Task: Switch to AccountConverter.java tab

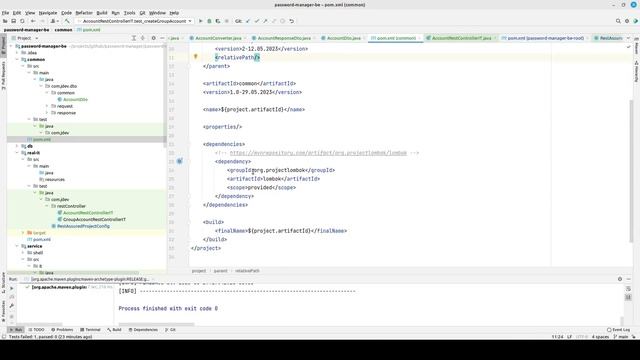Action: coord(218,38)
